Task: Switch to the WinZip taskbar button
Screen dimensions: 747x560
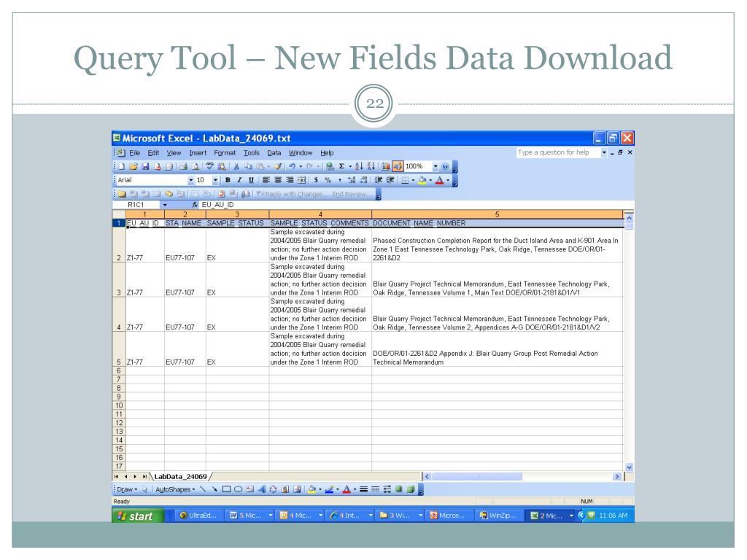Action: [498, 516]
